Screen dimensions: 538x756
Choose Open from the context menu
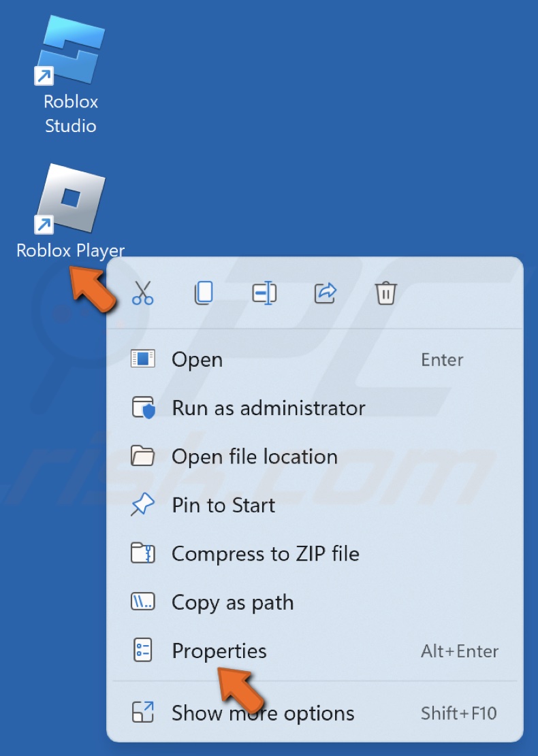tap(315, 360)
